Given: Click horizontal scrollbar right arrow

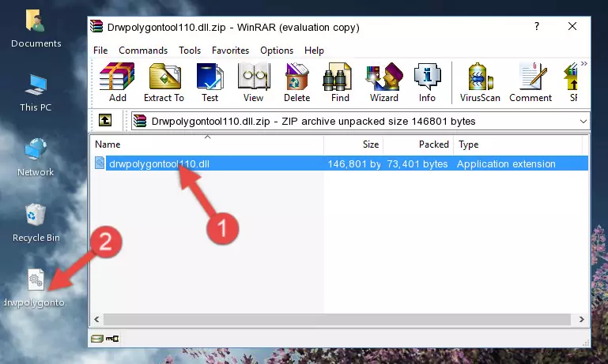Looking at the screenshot, I should click(581, 320).
